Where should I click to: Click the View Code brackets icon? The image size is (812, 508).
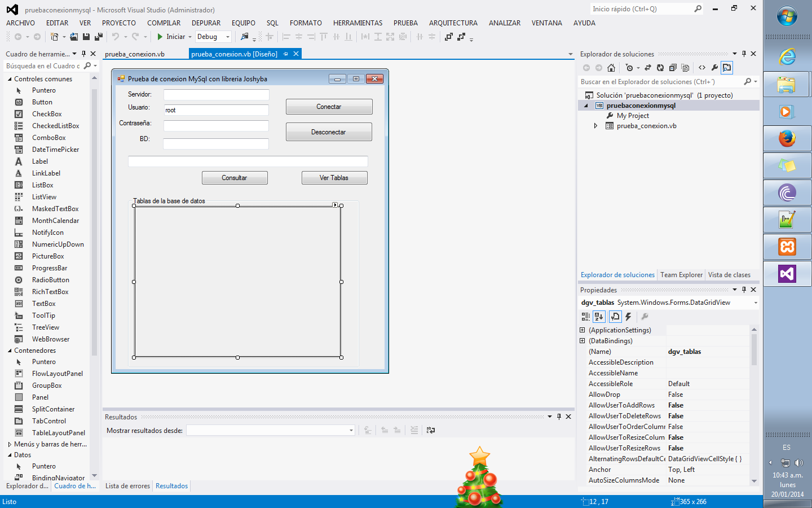(x=702, y=68)
